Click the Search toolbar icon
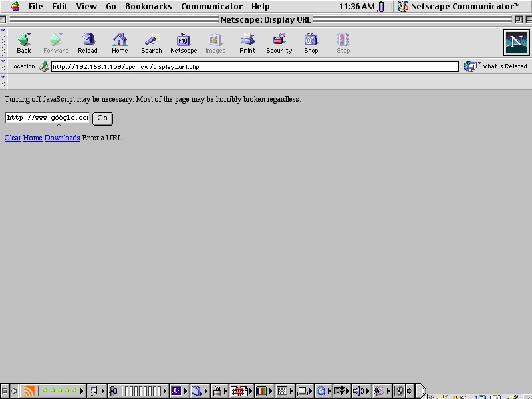This screenshot has height=399, width=532. 152,43
